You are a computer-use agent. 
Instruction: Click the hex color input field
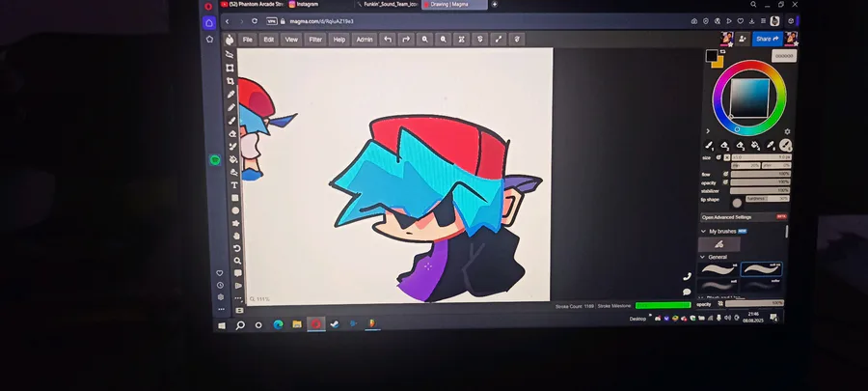[x=784, y=56]
